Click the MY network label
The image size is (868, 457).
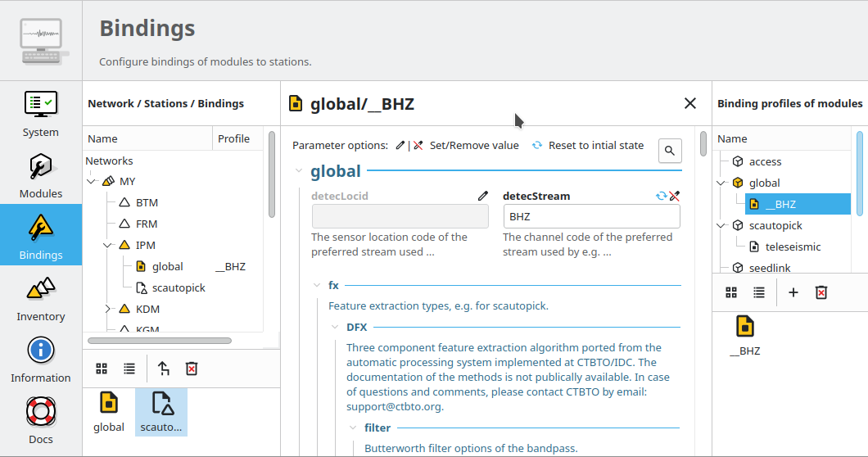tap(127, 181)
